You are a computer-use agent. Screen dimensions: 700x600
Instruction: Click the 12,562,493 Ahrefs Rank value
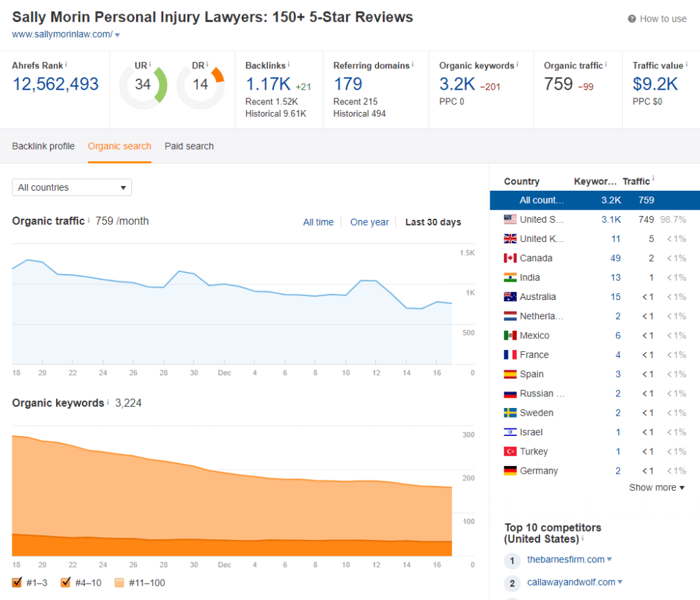(x=55, y=84)
